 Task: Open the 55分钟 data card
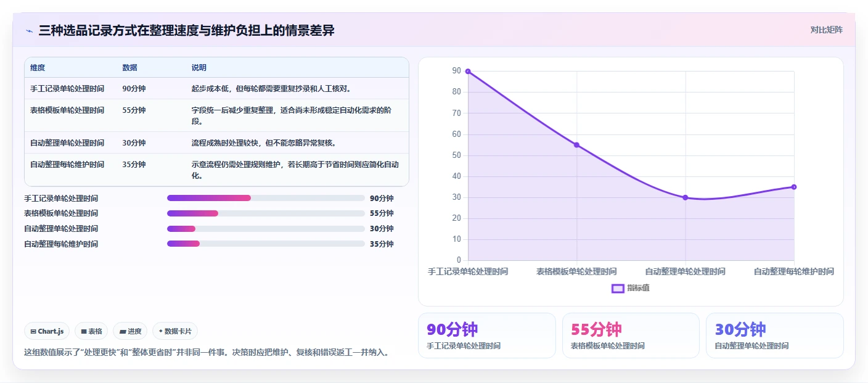pyautogui.click(x=631, y=336)
